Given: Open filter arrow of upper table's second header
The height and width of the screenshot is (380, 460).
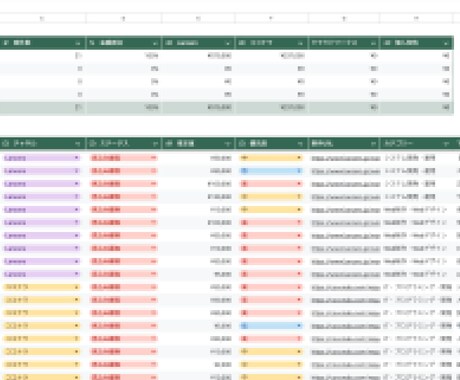Looking at the screenshot, I should pyautogui.click(x=155, y=43).
